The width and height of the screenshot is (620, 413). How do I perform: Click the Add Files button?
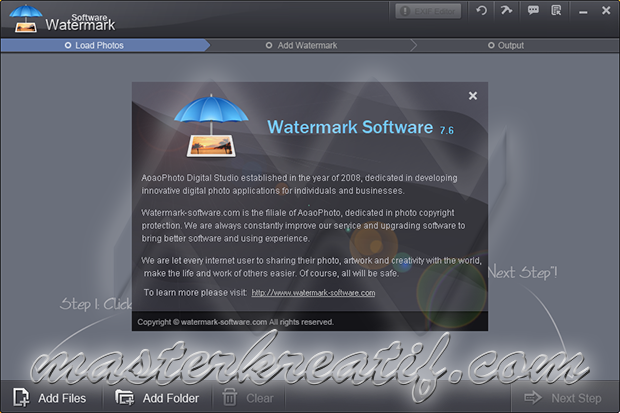click(50, 398)
